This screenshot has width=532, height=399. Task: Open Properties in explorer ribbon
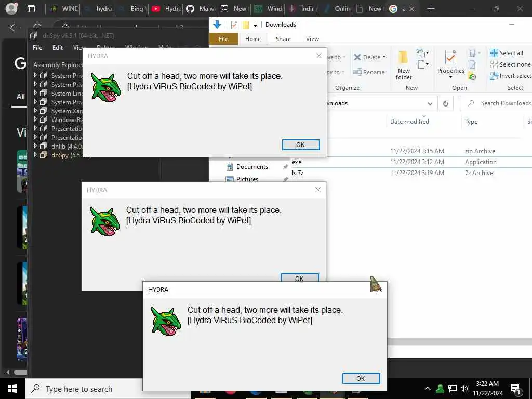(x=450, y=61)
